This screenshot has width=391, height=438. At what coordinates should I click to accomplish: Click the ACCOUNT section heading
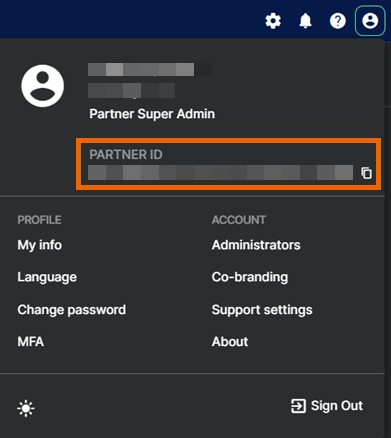239,220
